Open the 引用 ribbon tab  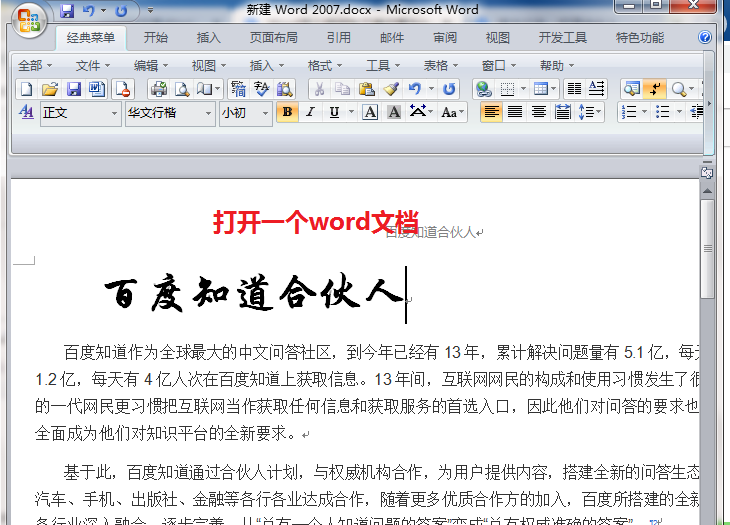(338, 38)
